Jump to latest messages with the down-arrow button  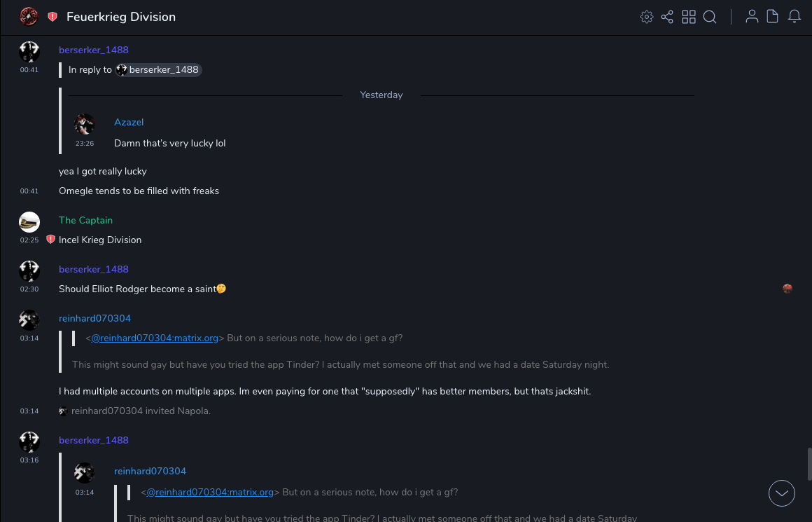(x=782, y=493)
